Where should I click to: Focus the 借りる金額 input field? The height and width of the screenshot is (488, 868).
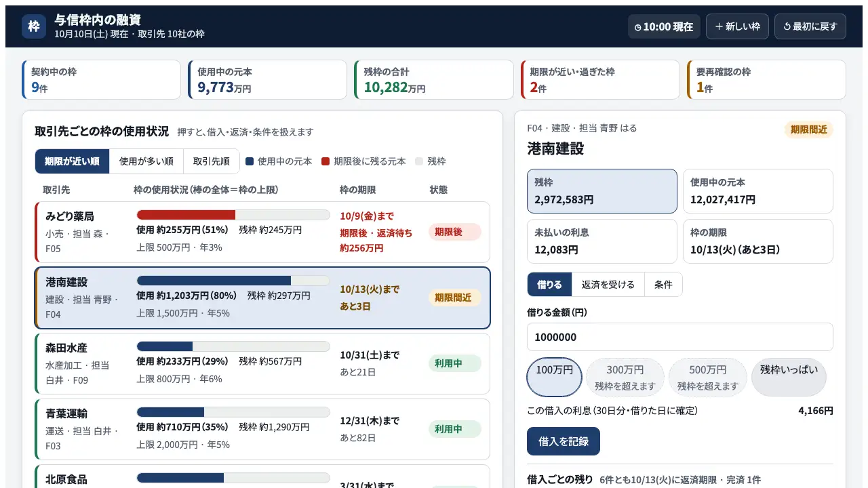coord(680,337)
